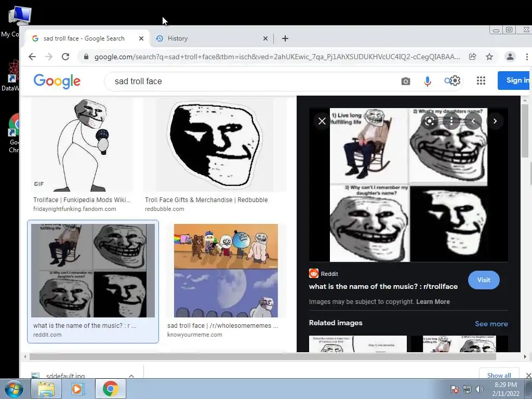This screenshot has height=399, width=532.
Task: Click the page vertical scrollbar thumb
Action: coord(525,130)
